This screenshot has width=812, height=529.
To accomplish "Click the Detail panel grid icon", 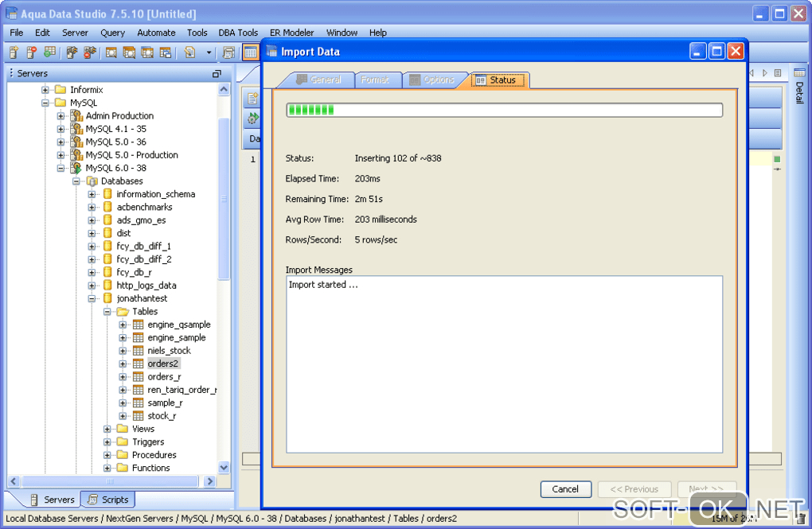I will point(799,72).
